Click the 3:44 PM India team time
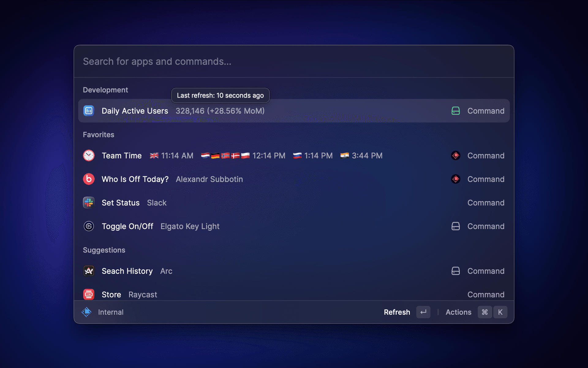Image resolution: width=588 pixels, height=368 pixels. pyautogui.click(x=367, y=155)
